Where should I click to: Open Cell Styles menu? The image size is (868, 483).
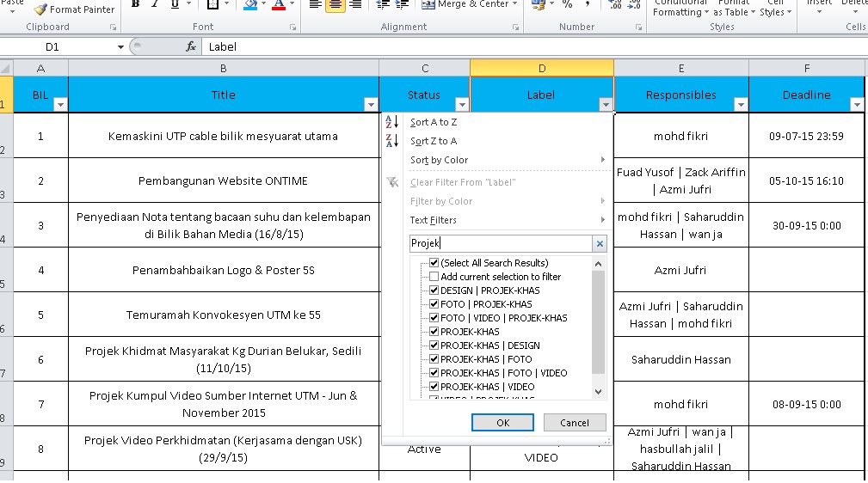point(775,9)
